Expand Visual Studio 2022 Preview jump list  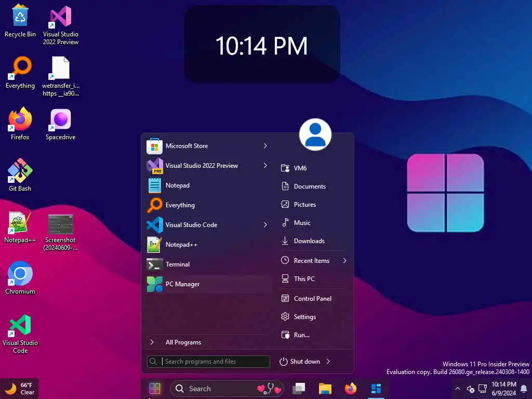tap(265, 166)
